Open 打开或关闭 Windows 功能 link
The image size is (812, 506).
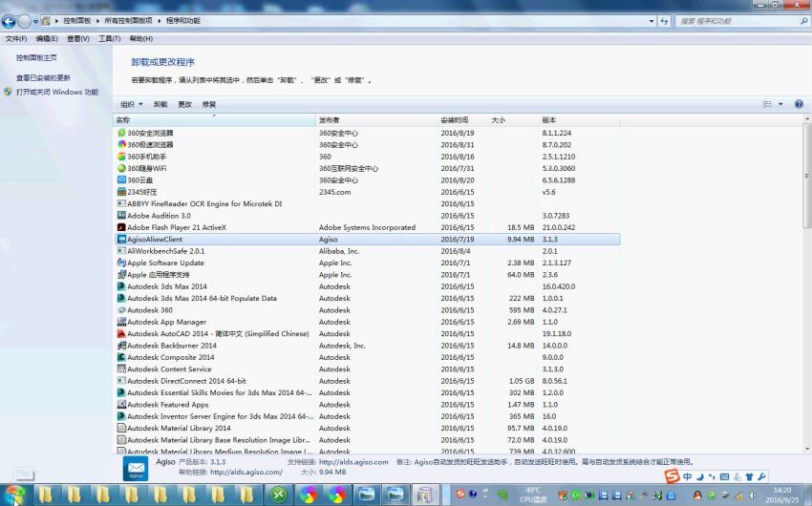(x=57, y=92)
